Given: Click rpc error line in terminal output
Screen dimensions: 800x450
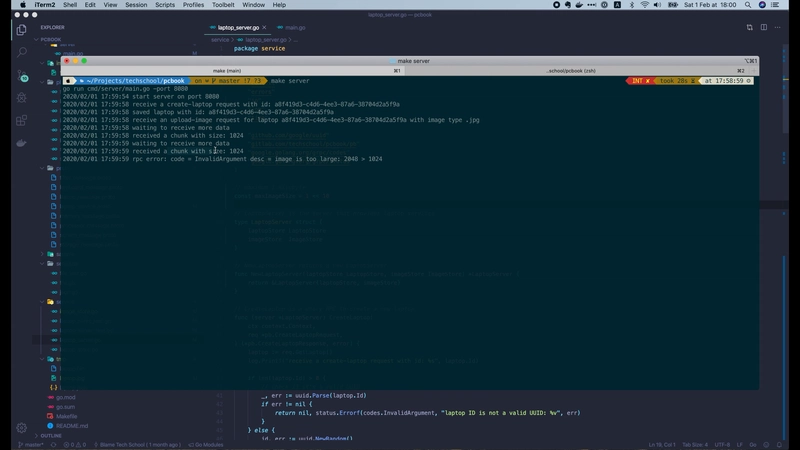Looking at the screenshot, I should 222,159.
